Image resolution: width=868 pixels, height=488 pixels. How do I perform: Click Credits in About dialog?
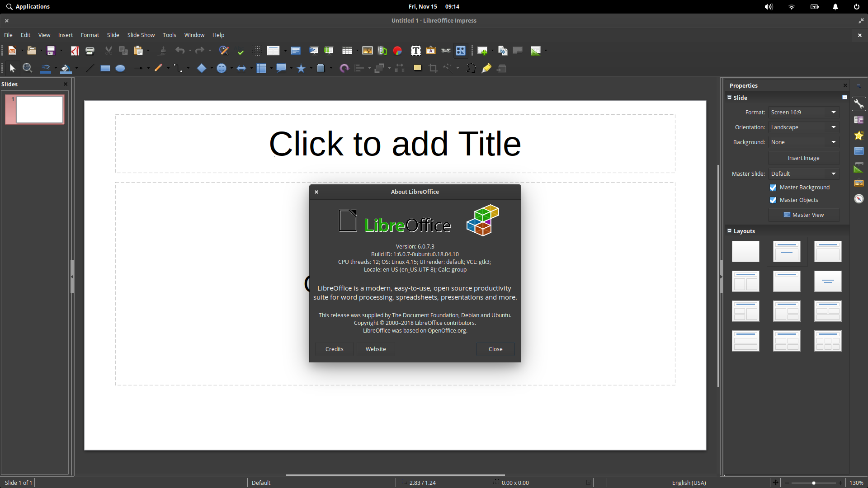point(335,349)
